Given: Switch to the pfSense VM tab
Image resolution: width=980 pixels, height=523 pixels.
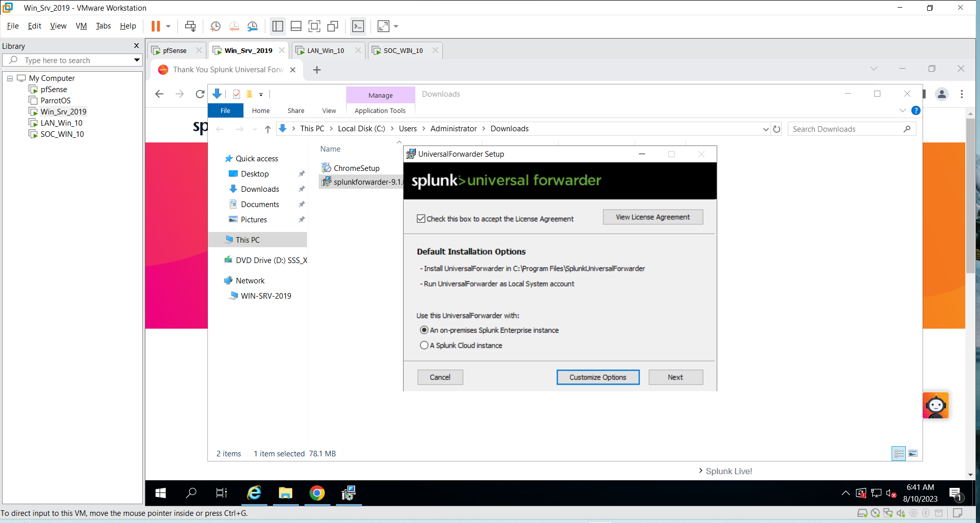Looking at the screenshot, I should 175,50.
